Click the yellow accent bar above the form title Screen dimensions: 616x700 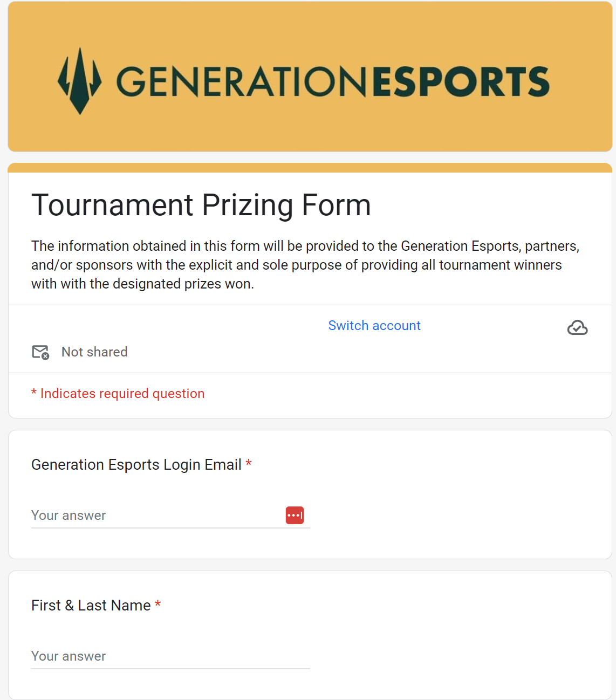point(310,168)
